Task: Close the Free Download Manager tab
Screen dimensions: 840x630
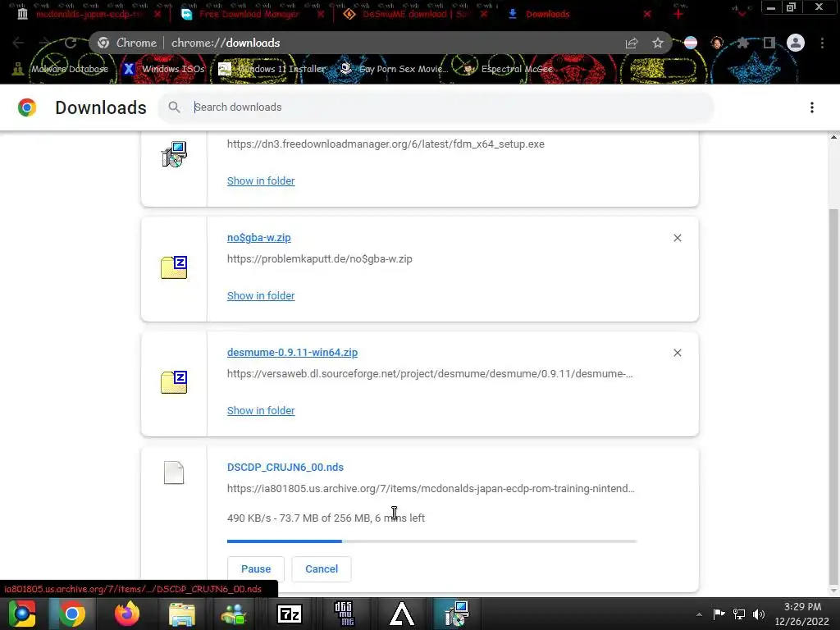Action: (x=321, y=14)
